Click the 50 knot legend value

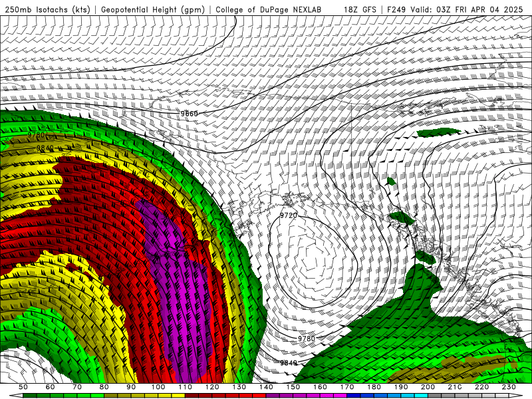point(23,387)
